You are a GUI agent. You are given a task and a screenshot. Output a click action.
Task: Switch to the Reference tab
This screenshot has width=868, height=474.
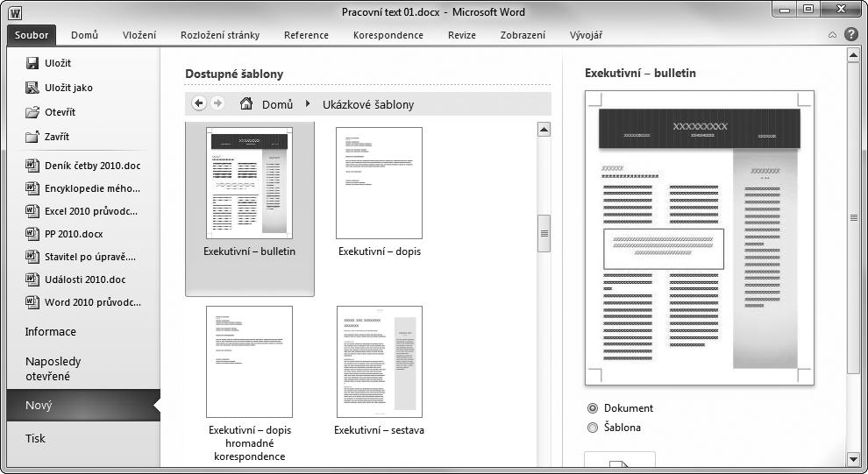point(306,35)
